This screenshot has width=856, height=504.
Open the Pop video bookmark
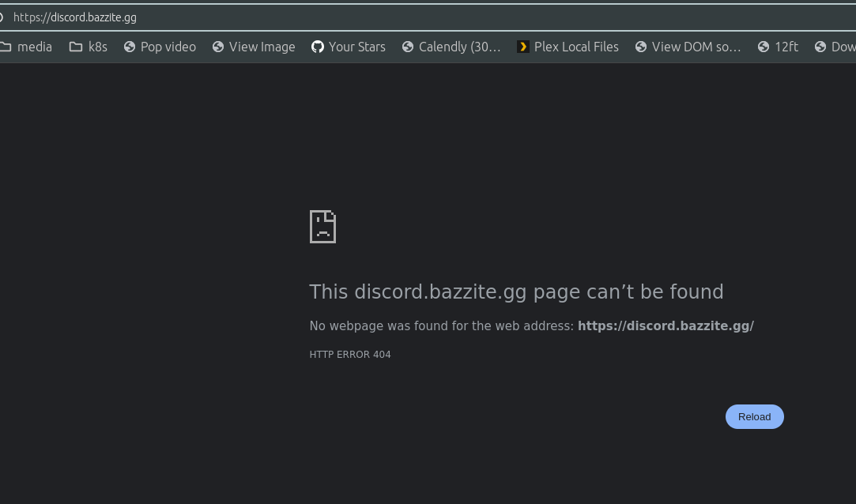coord(160,47)
